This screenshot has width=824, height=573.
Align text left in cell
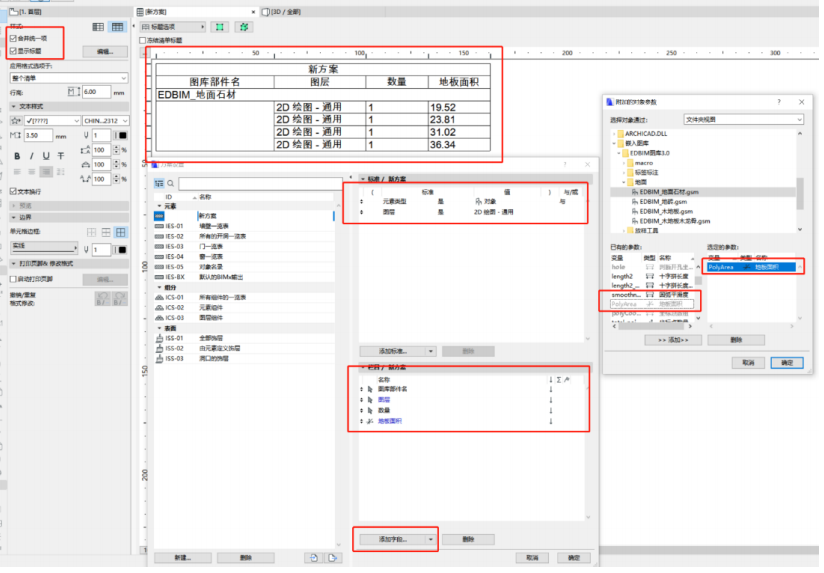coord(17,172)
